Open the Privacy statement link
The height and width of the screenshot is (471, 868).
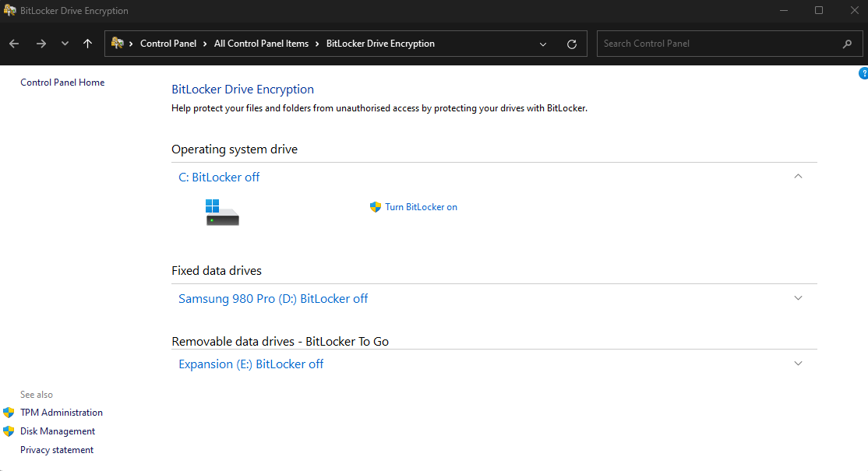pyautogui.click(x=56, y=449)
